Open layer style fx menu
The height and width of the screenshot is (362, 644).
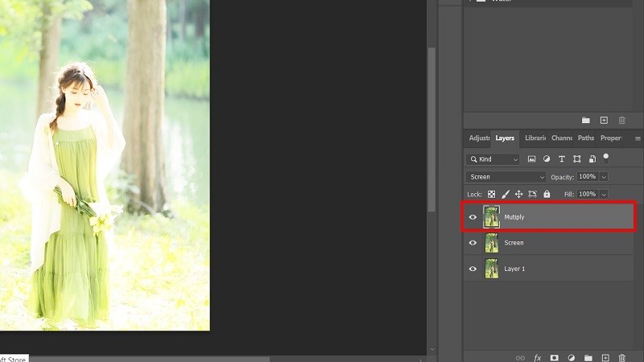click(x=537, y=358)
